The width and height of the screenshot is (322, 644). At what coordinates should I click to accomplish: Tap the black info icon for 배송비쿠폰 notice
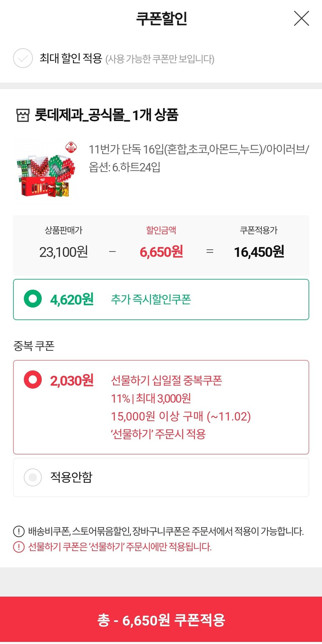click(19, 531)
